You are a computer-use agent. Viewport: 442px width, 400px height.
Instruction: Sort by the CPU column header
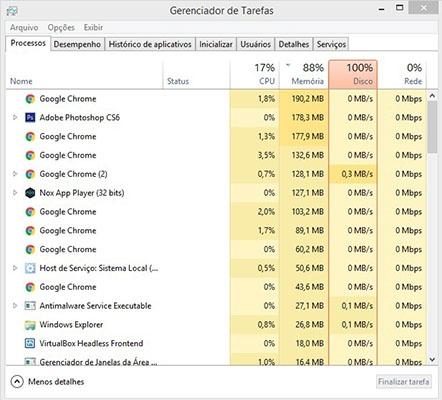[x=255, y=74]
